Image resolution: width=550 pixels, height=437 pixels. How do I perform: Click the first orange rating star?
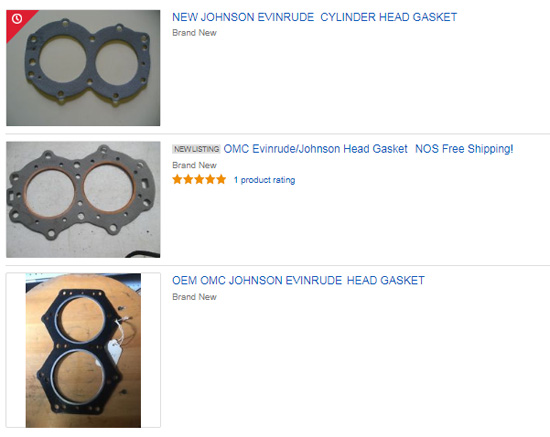click(177, 180)
